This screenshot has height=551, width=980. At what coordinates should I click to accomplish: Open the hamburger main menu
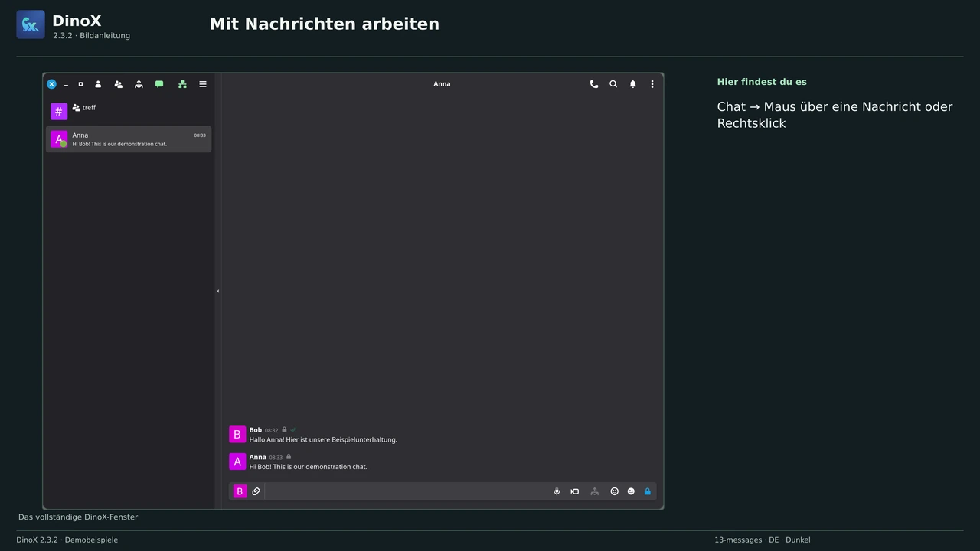203,84
